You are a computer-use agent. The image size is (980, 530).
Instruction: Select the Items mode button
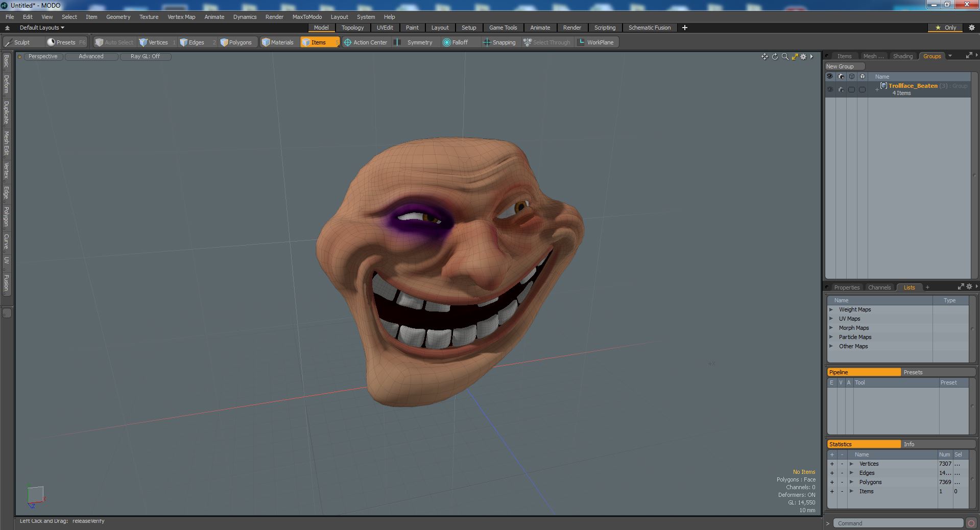point(319,42)
